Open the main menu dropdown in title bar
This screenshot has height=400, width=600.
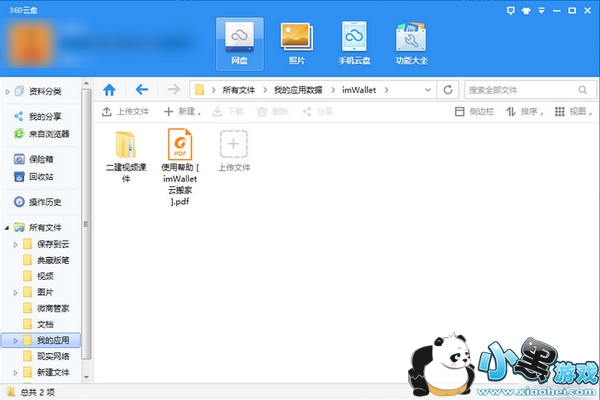541,10
